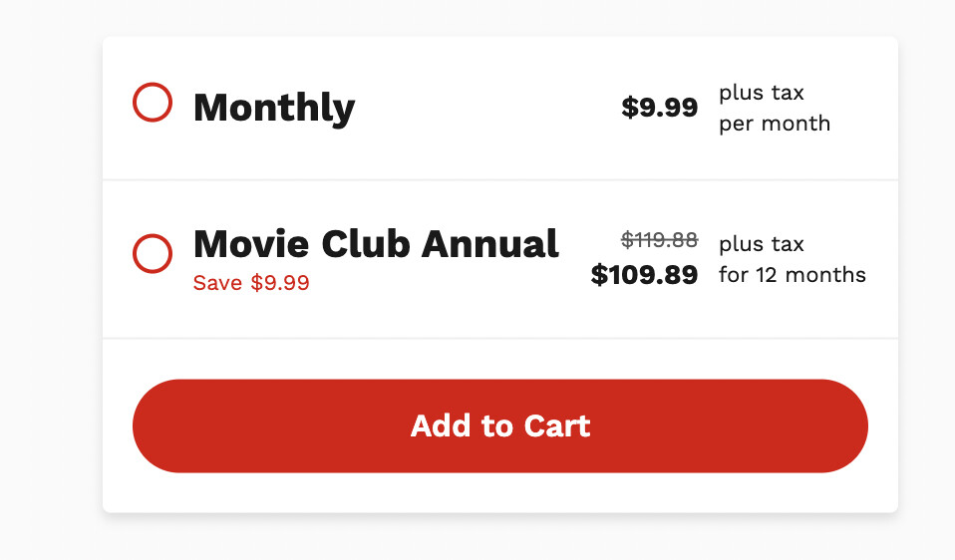Click the crossed-out $119.88 price

click(659, 239)
